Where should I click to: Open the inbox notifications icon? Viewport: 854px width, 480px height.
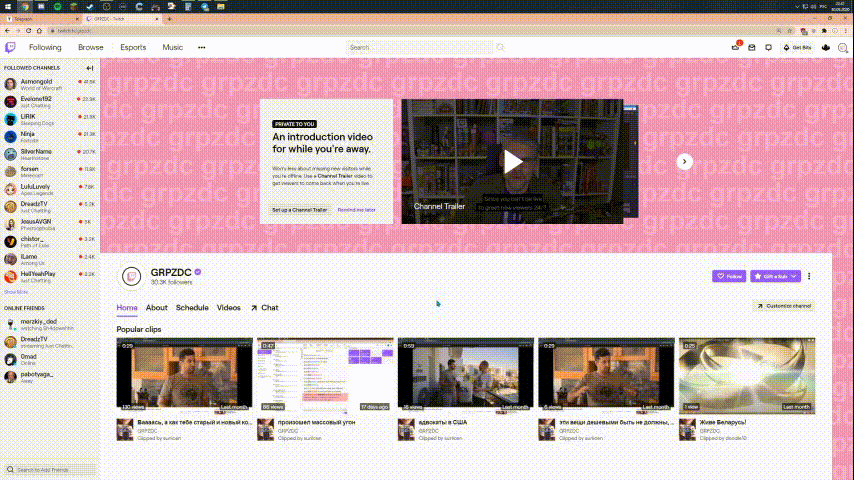point(753,47)
